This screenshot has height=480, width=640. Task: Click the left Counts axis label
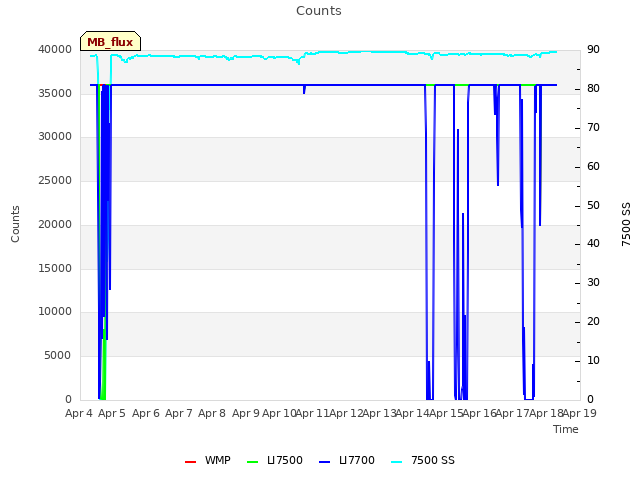coord(15,224)
